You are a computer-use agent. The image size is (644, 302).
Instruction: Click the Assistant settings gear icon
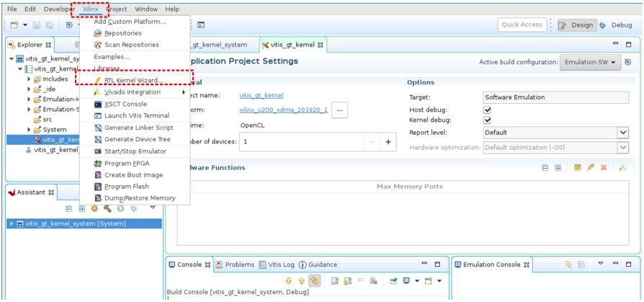[x=94, y=209]
